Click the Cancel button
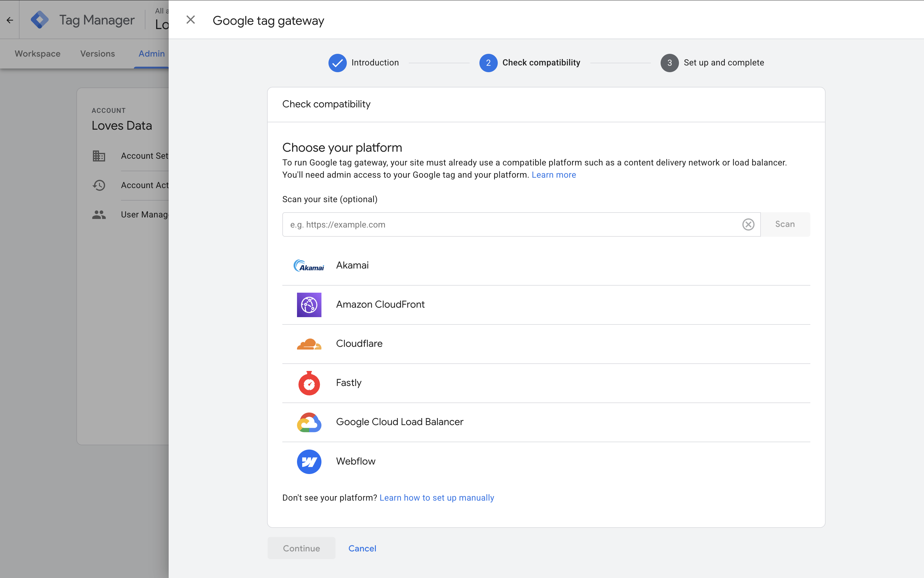The height and width of the screenshot is (578, 924). (362, 548)
